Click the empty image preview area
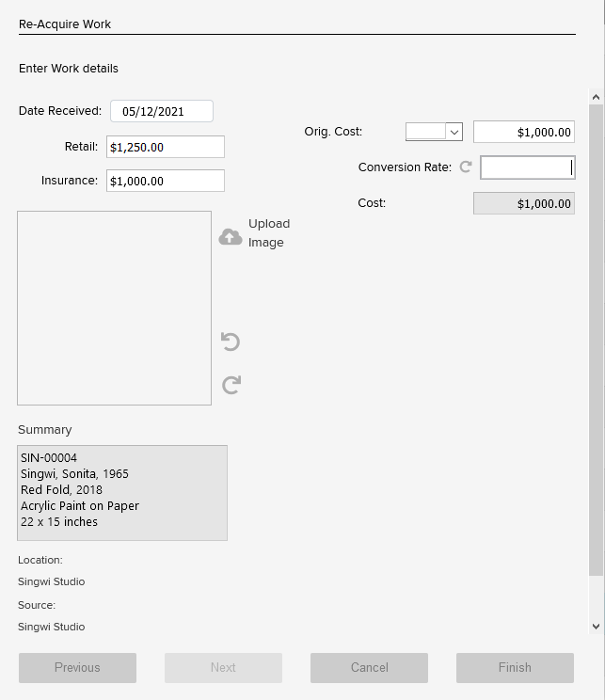The width and height of the screenshot is (605, 700). (114, 308)
